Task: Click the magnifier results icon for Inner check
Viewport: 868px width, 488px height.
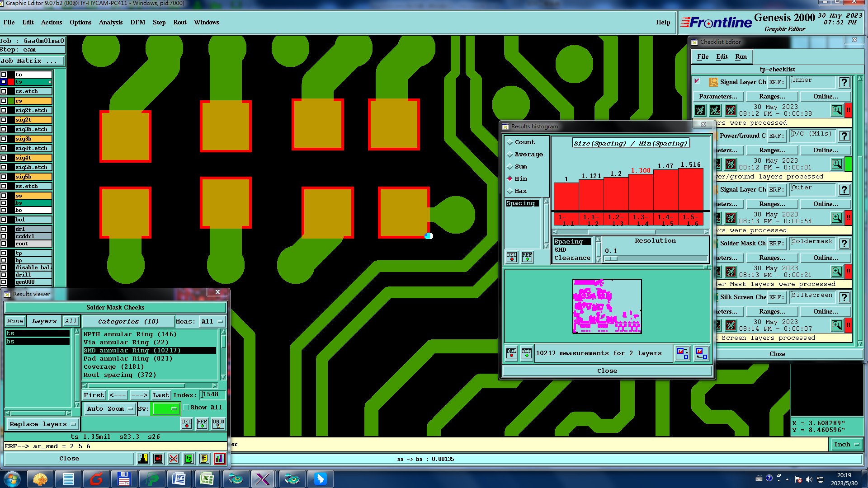Action: 836,110
